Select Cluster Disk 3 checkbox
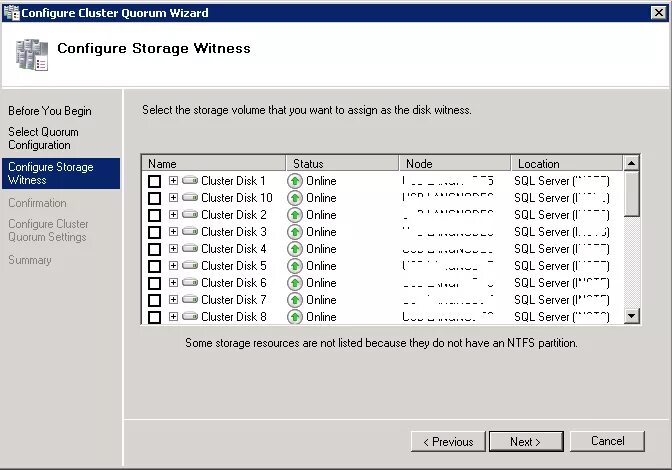 154,232
